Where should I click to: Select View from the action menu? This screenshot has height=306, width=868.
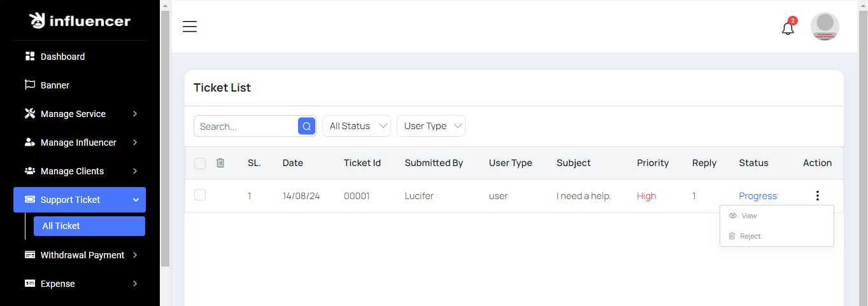pyautogui.click(x=749, y=216)
